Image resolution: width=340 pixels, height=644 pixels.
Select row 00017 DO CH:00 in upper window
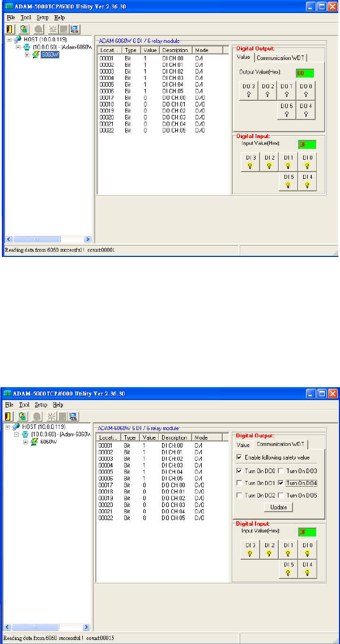[x=163, y=98]
